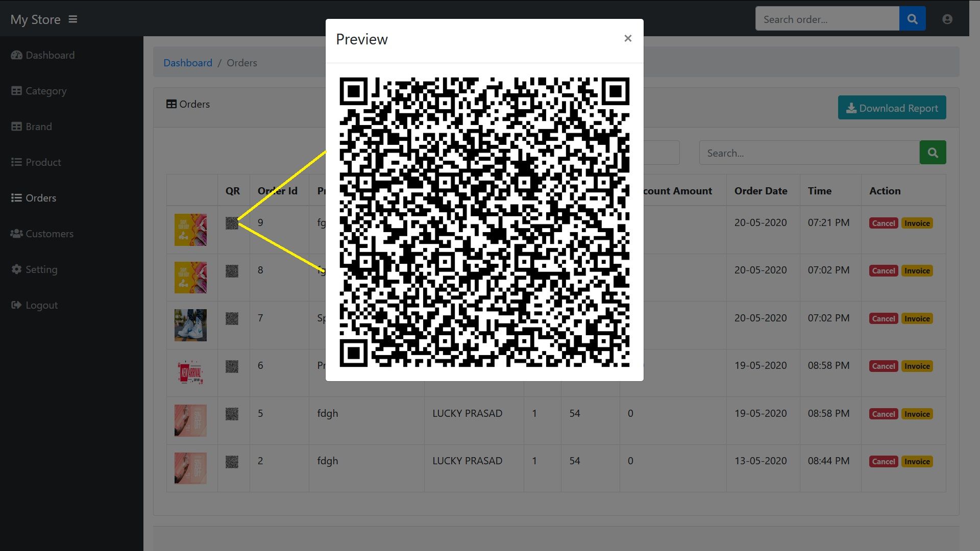The width and height of the screenshot is (980, 551).
Task: Click the blue order search magnifier button
Action: click(x=912, y=19)
